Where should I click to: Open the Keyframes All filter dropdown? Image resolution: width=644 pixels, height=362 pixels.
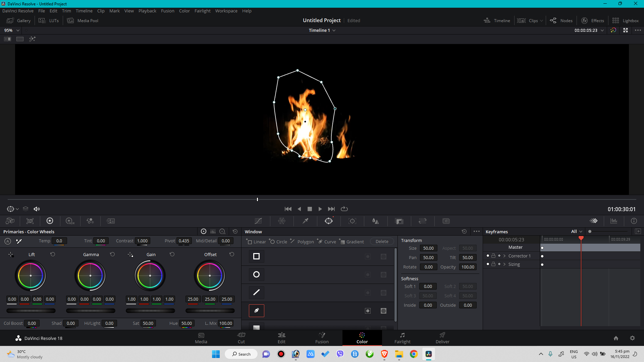click(577, 231)
